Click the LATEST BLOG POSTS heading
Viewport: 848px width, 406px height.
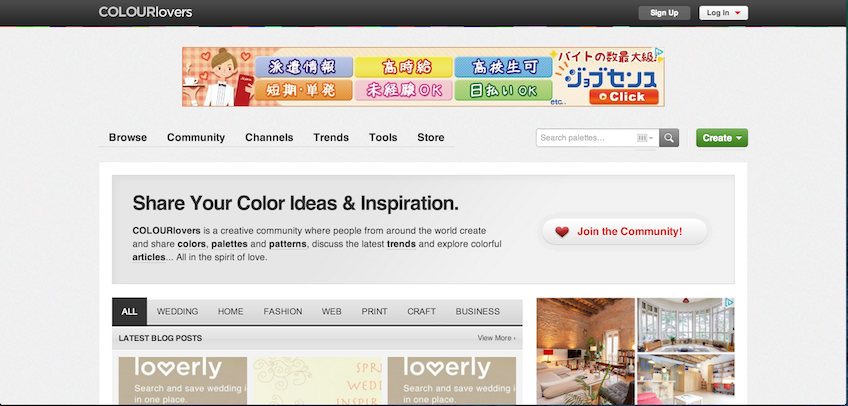160,338
